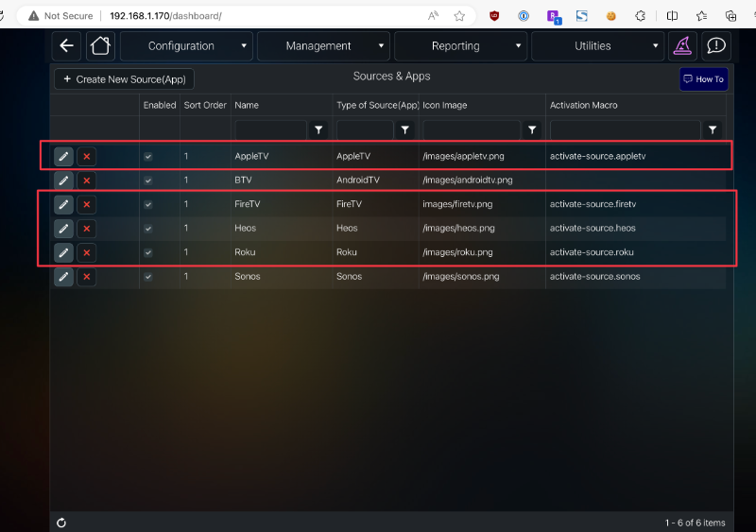
Task: Toggle Enabled checkbox for BTV
Action: point(148,180)
